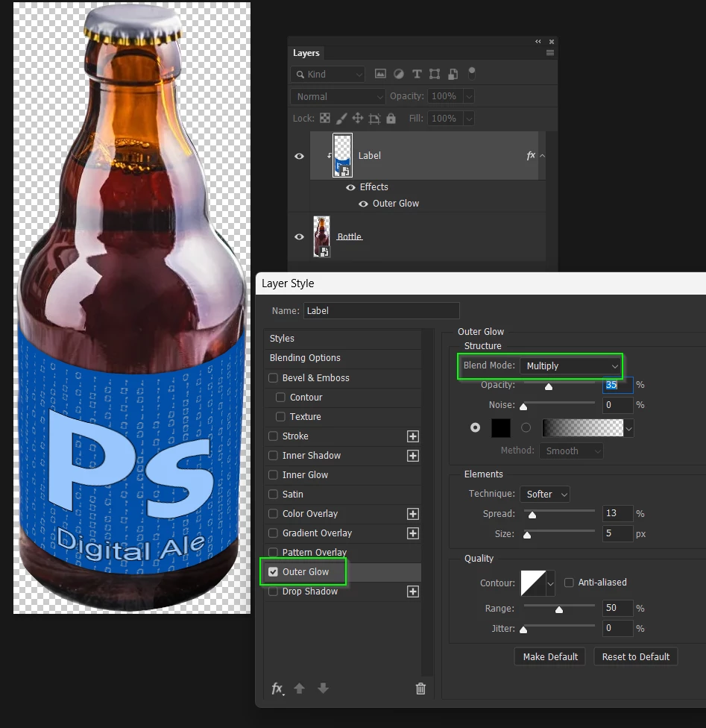Adjust Range slider handle

tap(559, 609)
